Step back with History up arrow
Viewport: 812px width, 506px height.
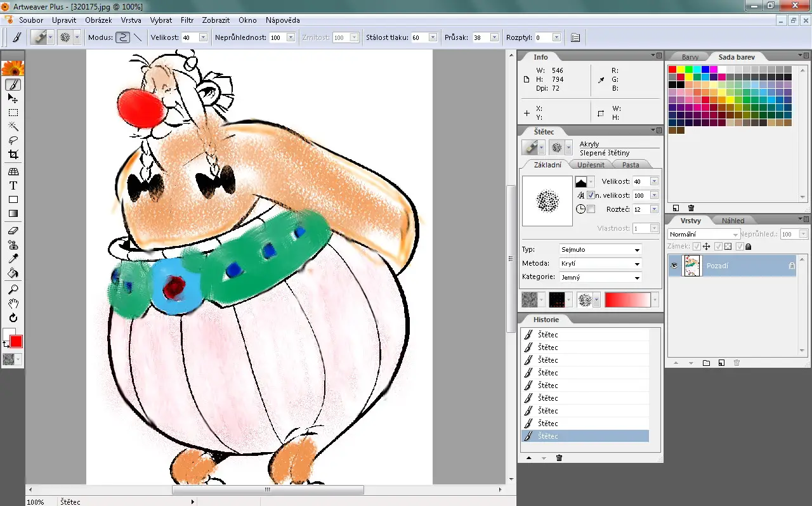tap(529, 458)
